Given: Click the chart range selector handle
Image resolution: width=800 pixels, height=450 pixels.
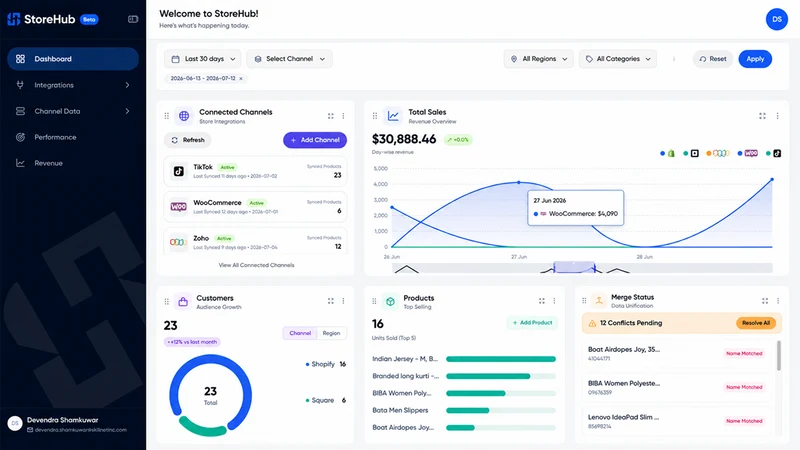Looking at the screenshot, I should [x=574, y=267].
